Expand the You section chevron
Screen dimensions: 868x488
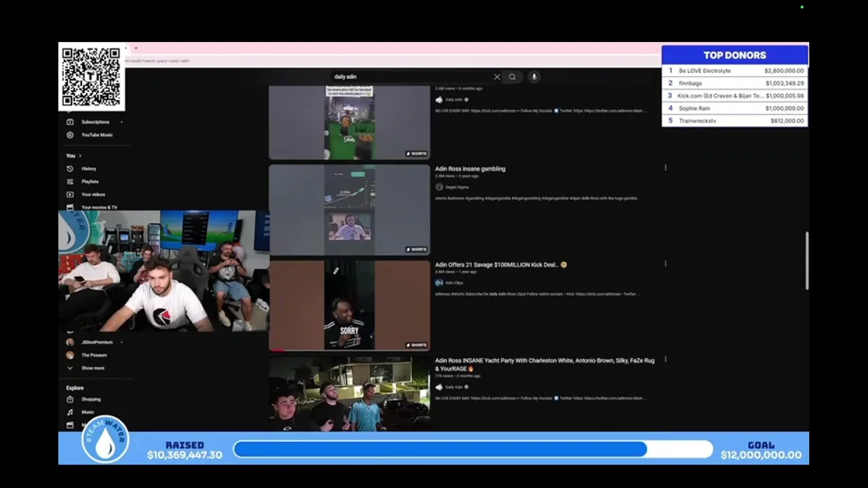point(79,156)
